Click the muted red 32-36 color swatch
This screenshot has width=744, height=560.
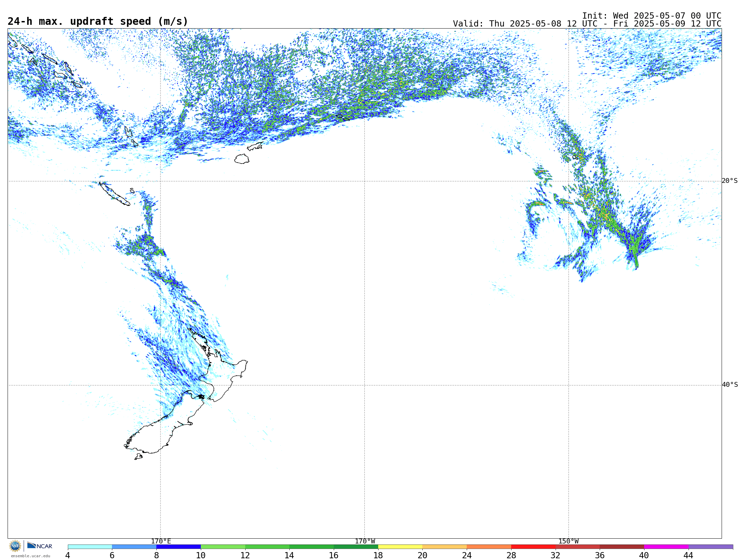(578, 547)
